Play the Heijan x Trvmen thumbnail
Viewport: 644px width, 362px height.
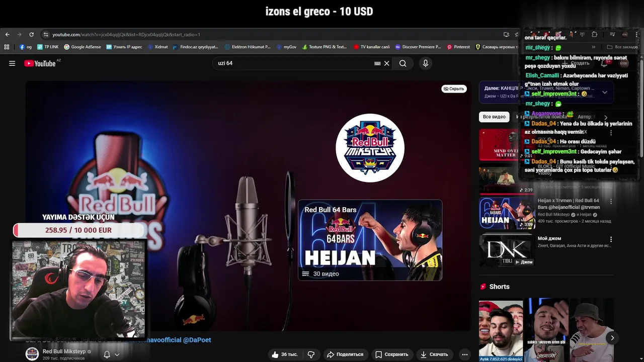[507, 213]
